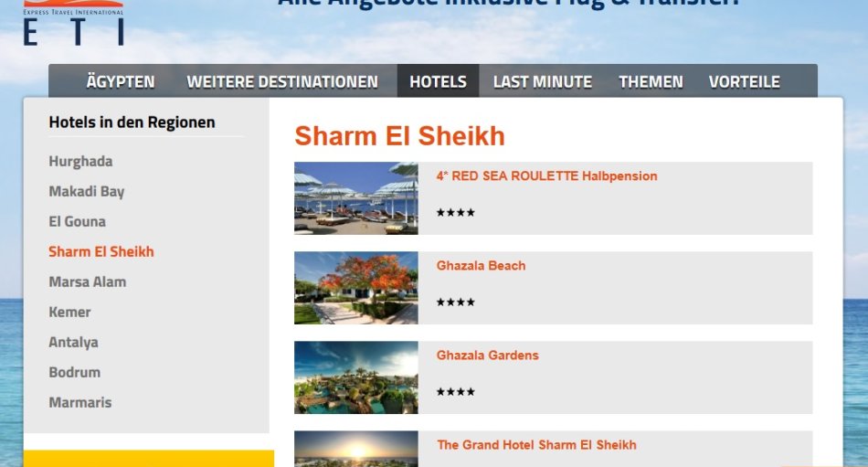This screenshot has width=868, height=467.
Task: Open the THEMEN menu
Action: (651, 81)
